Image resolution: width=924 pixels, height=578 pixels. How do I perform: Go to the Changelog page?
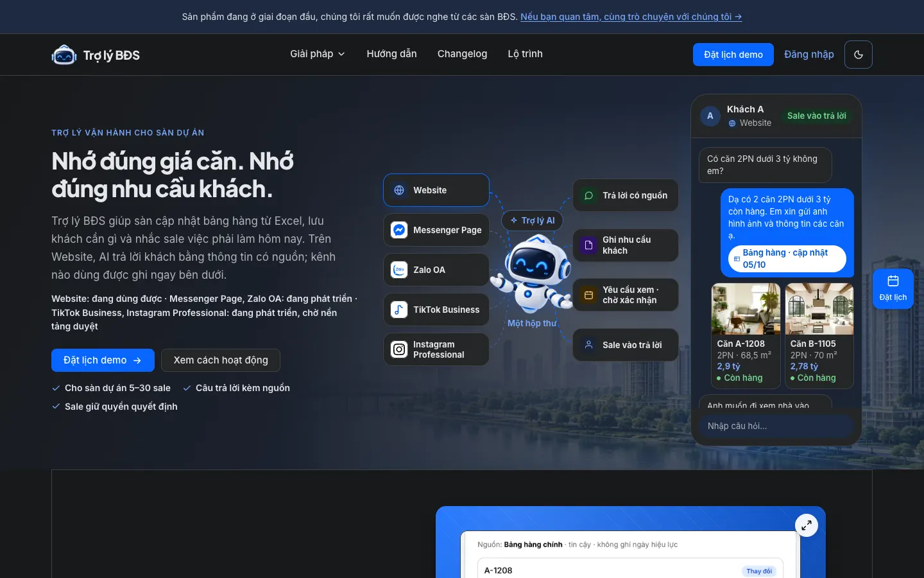pos(462,54)
